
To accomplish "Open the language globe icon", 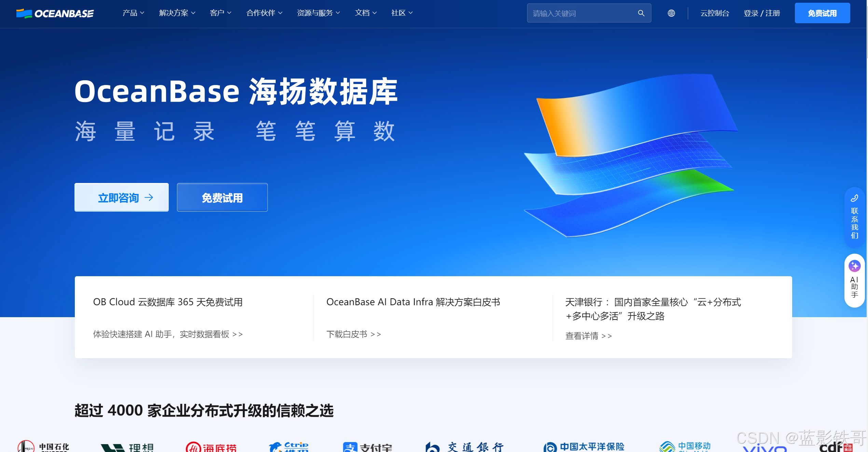I will 671,13.
